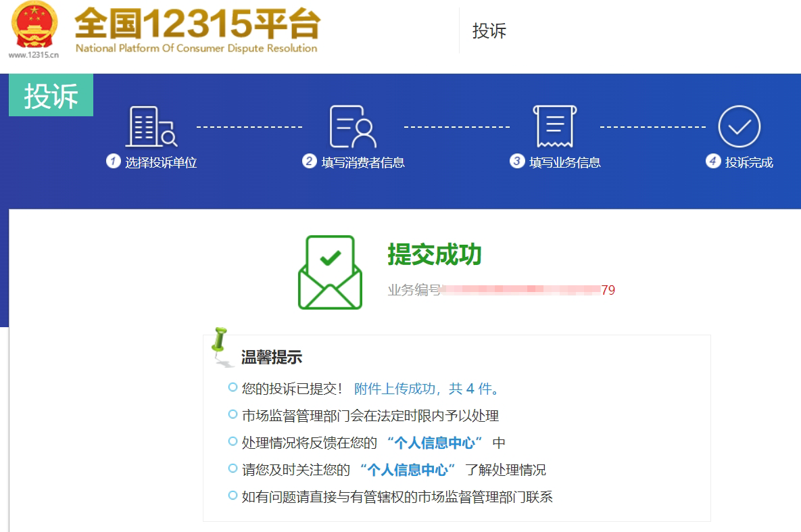
Task: Click the building search icon for step 1
Action: click(x=151, y=127)
